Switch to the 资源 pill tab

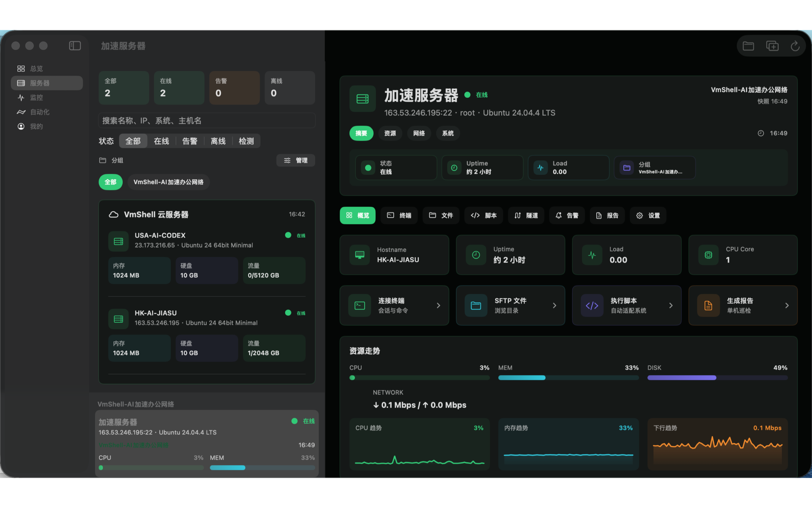390,133
